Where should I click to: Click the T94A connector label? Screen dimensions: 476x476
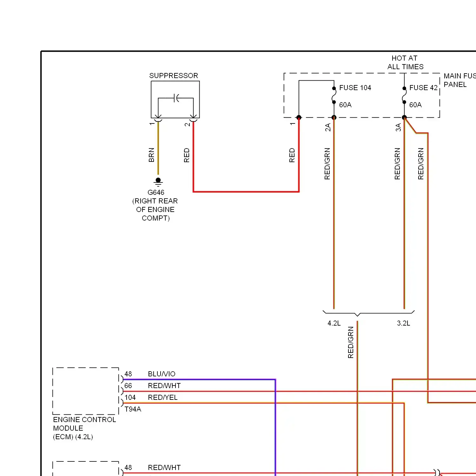(x=133, y=409)
